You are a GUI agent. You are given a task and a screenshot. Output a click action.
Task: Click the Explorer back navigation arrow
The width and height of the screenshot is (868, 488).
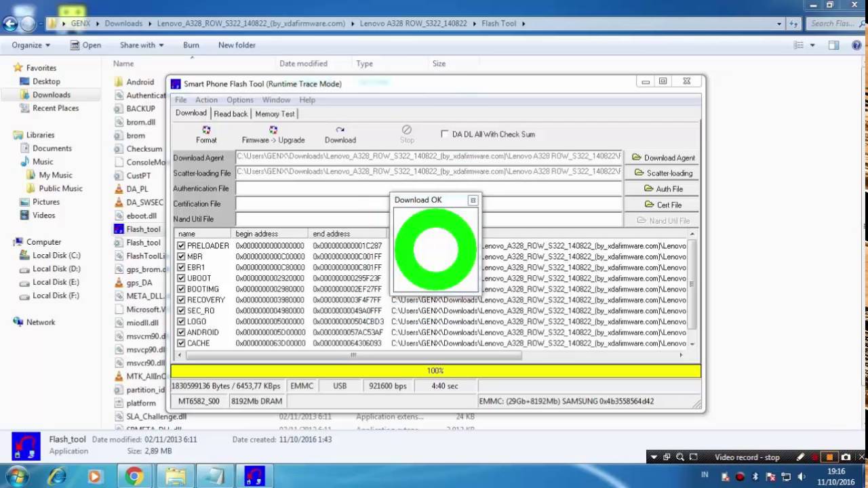9,24
